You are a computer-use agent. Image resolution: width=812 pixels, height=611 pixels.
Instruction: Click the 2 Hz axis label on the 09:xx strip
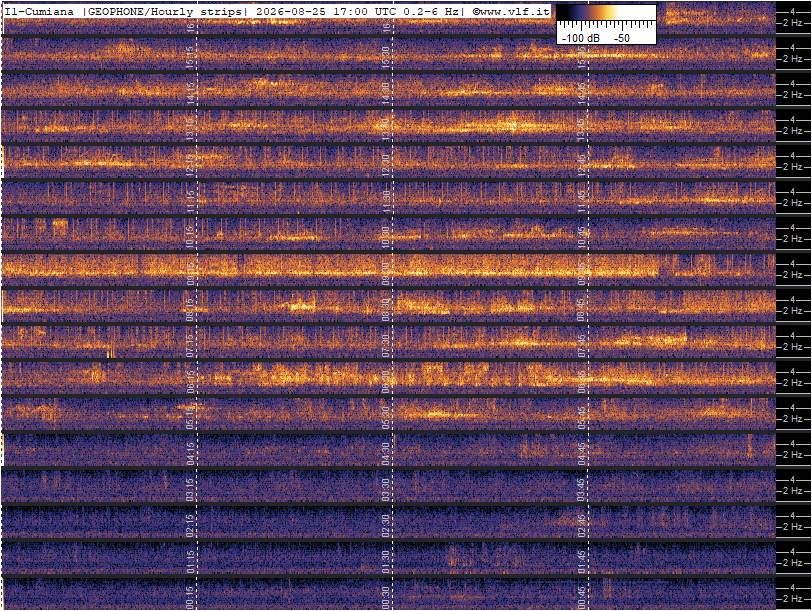[792, 274]
